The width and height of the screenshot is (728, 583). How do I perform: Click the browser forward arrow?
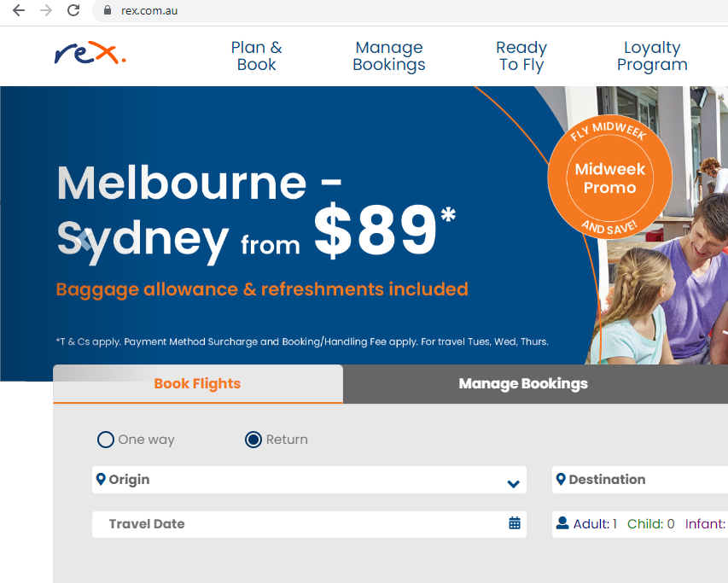coord(46,10)
